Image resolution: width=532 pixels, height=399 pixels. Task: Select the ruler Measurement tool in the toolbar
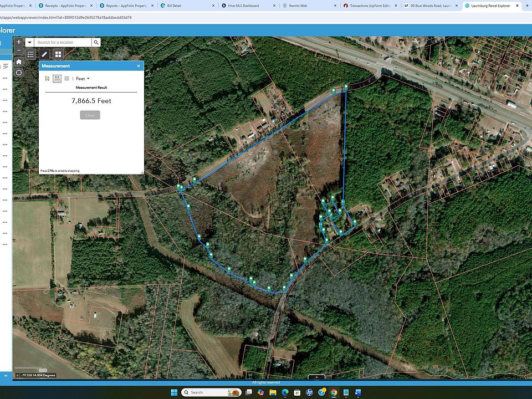point(44,54)
